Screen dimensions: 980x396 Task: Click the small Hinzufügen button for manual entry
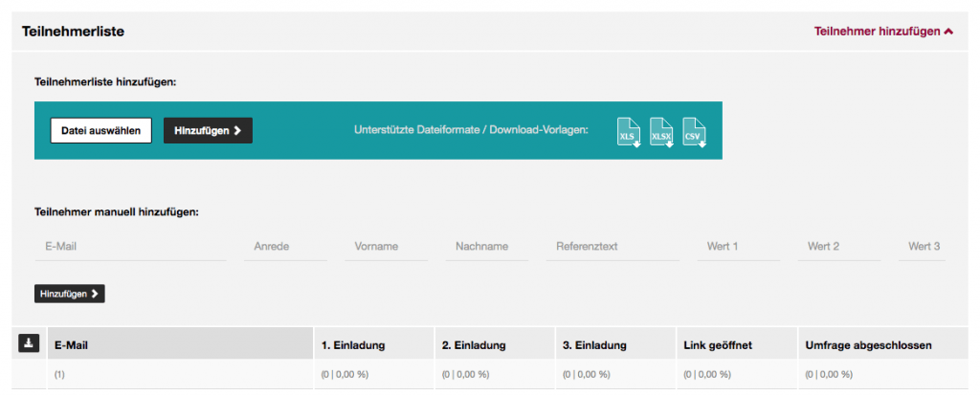69,294
